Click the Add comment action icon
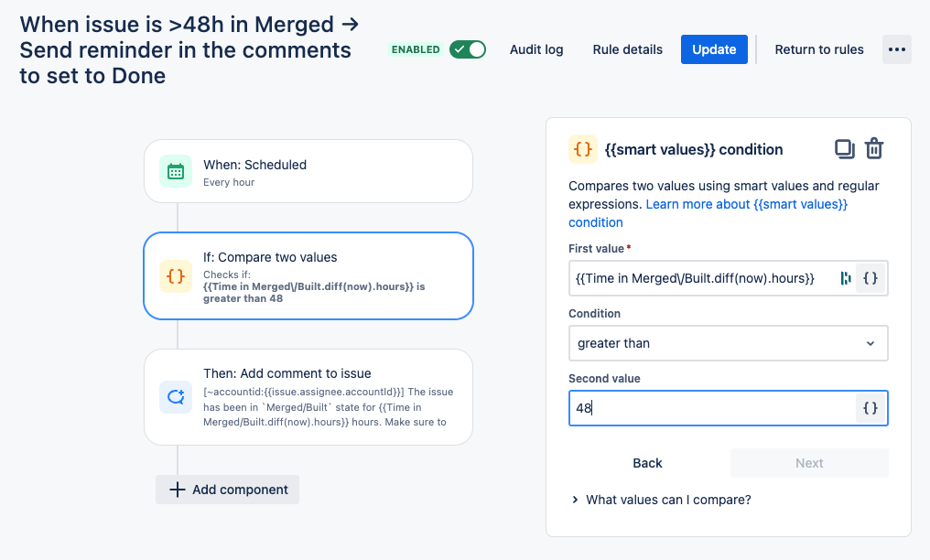The width and height of the screenshot is (930, 560). point(176,397)
